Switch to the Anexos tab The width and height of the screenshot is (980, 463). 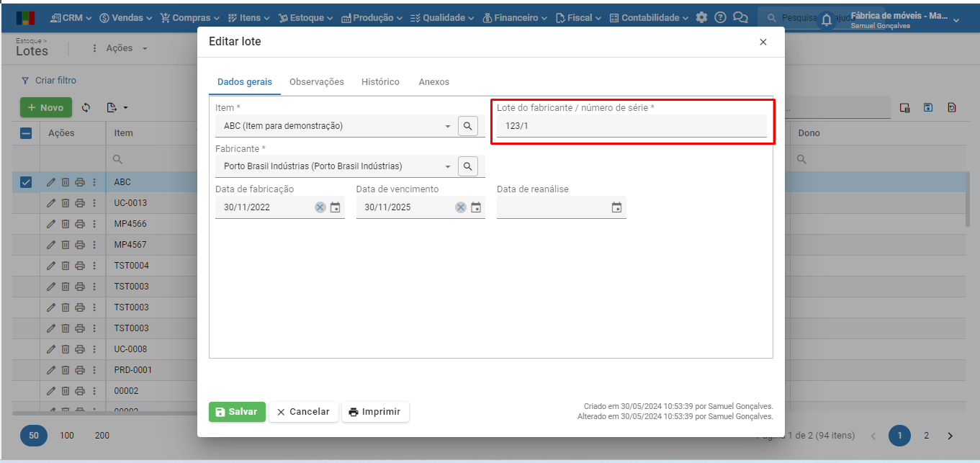coord(434,82)
